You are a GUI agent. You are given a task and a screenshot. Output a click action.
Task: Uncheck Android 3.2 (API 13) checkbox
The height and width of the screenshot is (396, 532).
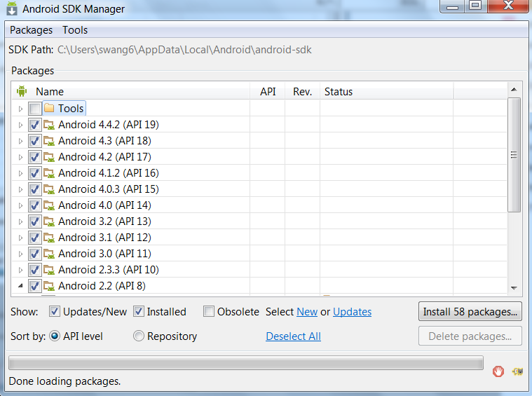tap(34, 221)
